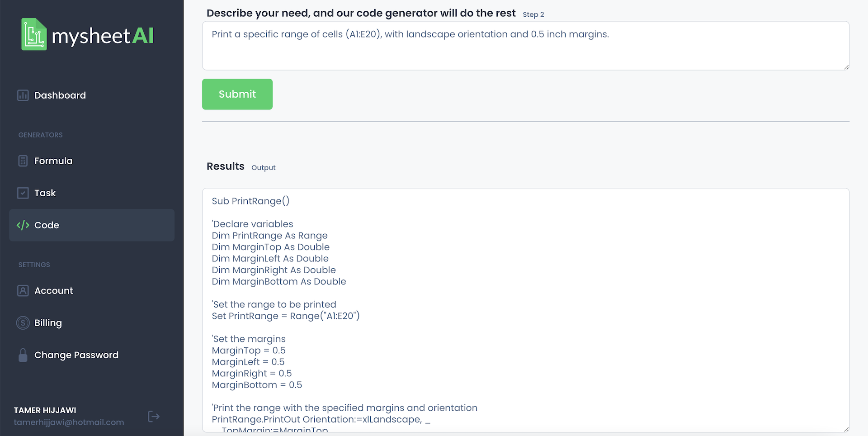Open Account settings
868x436 pixels.
pyautogui.click(x=54, y=291)
